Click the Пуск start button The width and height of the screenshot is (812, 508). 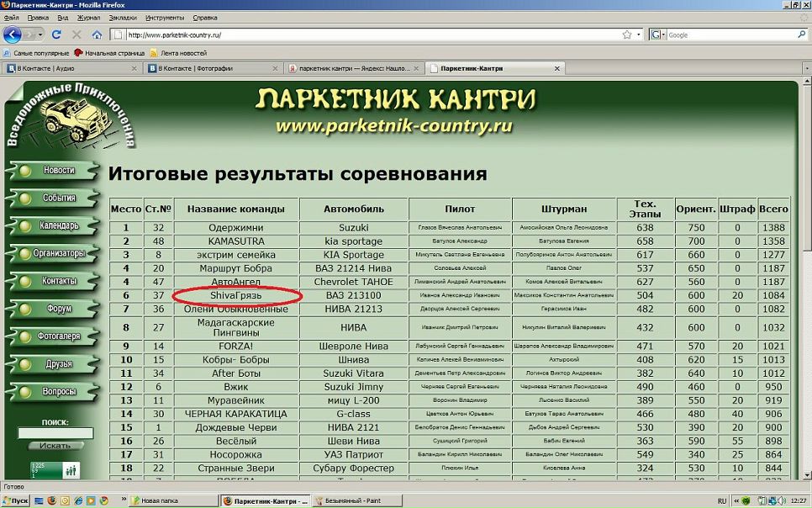(x=15, y=500)
